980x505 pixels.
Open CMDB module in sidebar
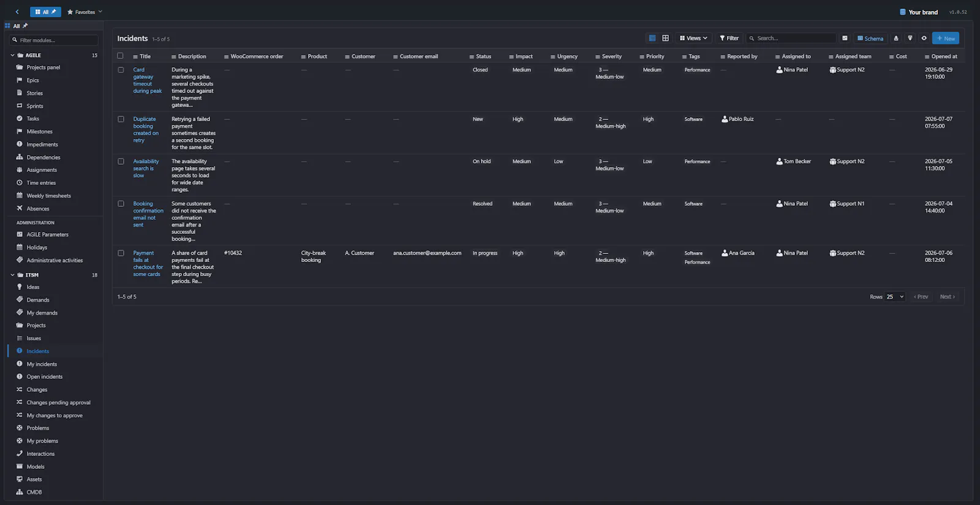34,493
